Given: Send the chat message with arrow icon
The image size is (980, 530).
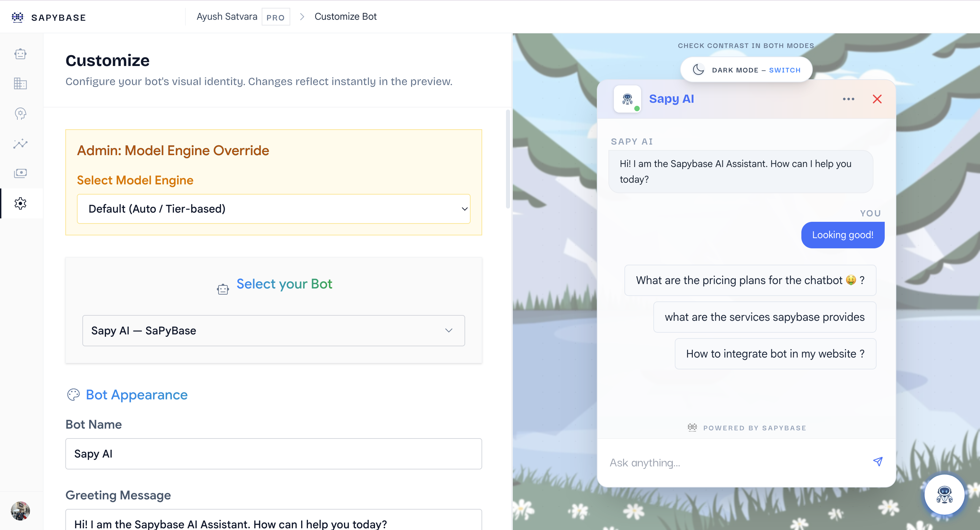Looking at the screenshot, I should (878, 462).
